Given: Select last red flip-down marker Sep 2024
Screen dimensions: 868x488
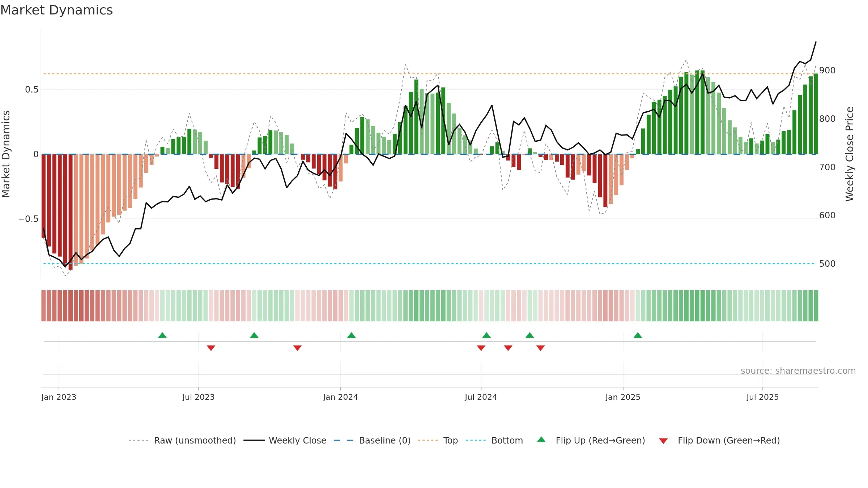Looking at the screenshot, I should click(541, 348).
